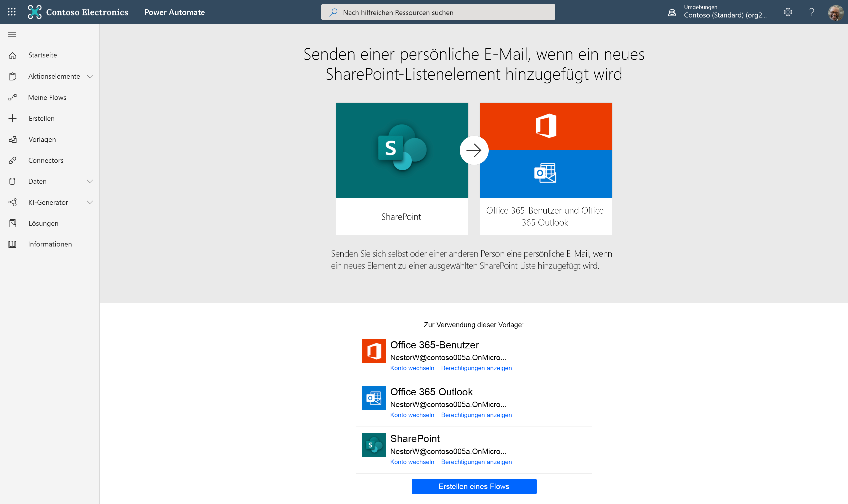
Task: Click Konto wechseln for Office 365-Benutzer
Action: point(412,368)
